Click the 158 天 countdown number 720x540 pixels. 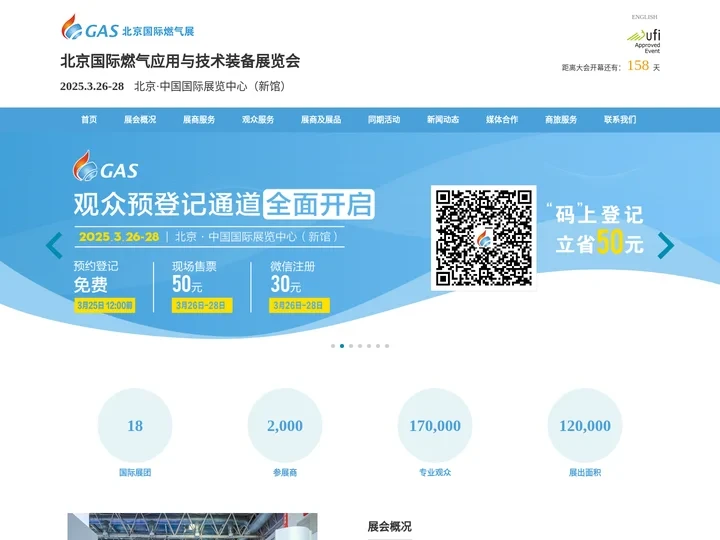638,66
